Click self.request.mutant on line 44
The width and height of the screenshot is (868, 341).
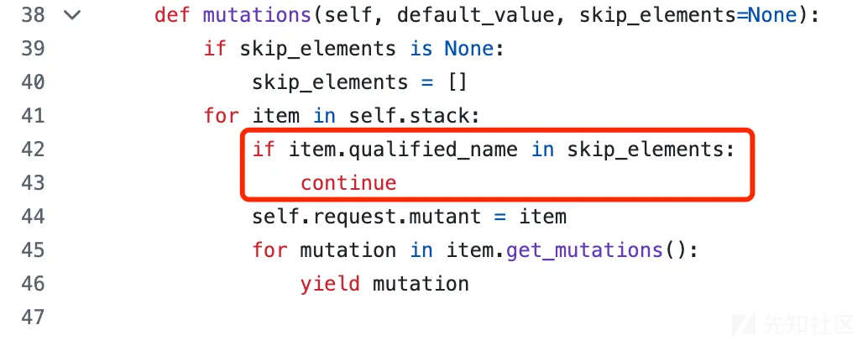pyautogui.click(x=367, y=217)
